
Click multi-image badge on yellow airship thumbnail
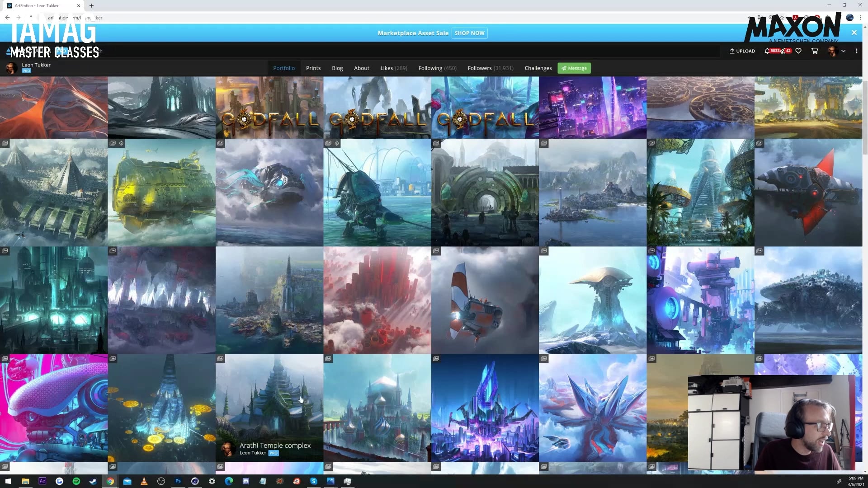click(x=113, y=143)
